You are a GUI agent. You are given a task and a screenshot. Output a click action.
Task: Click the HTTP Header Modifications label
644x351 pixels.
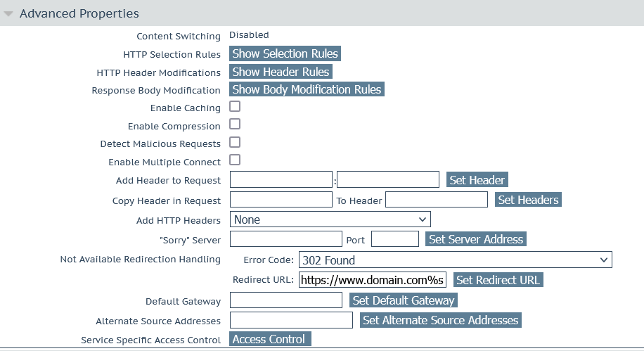coord(158,72)
